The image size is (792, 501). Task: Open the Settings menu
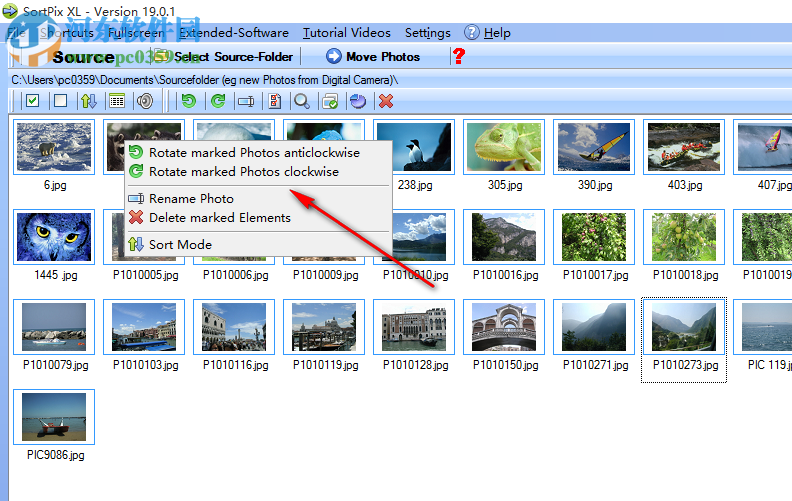click(427, 33)
